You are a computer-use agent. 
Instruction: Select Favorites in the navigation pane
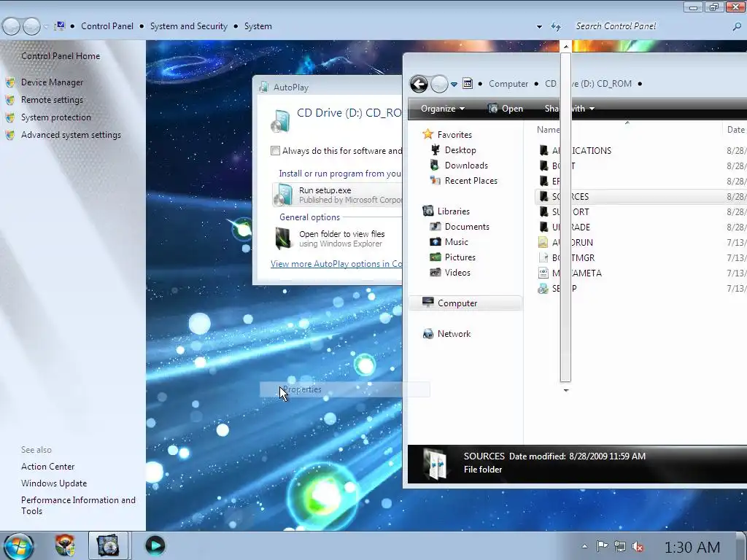tap(454, 135)
